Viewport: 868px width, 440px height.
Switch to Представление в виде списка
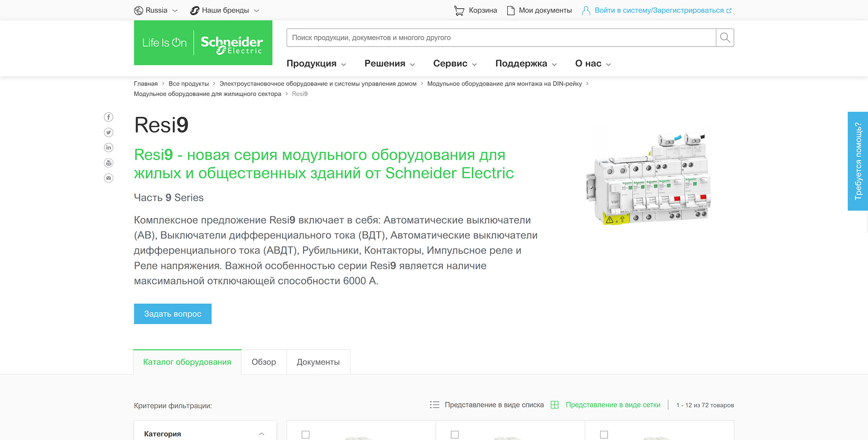click(x=494, y=405)
